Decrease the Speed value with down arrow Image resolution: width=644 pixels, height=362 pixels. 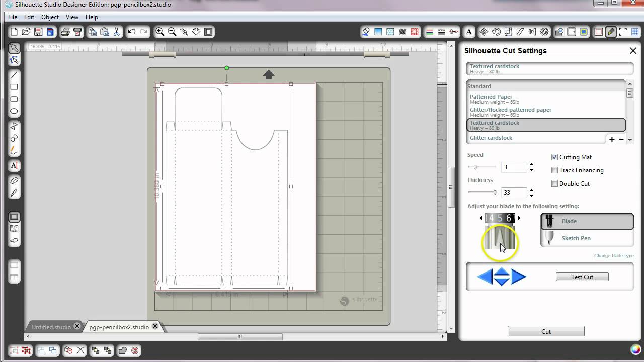(531, 170)
